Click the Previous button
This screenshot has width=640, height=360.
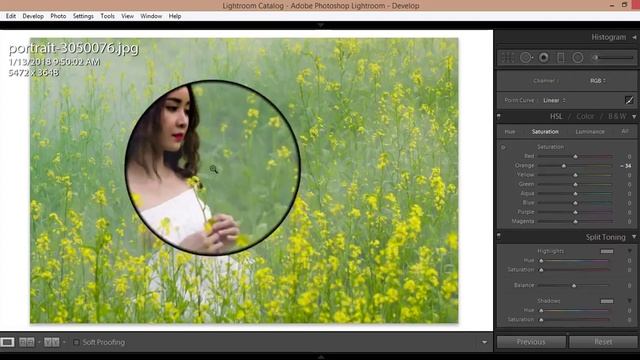pos(531,342)
